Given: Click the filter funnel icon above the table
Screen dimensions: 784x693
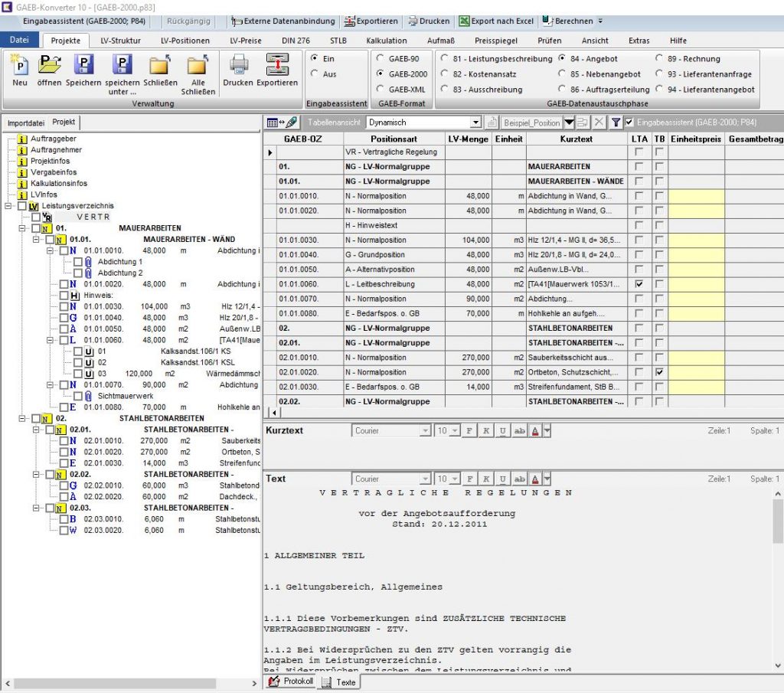Looking at the screenshot, I should click(616, 123).
